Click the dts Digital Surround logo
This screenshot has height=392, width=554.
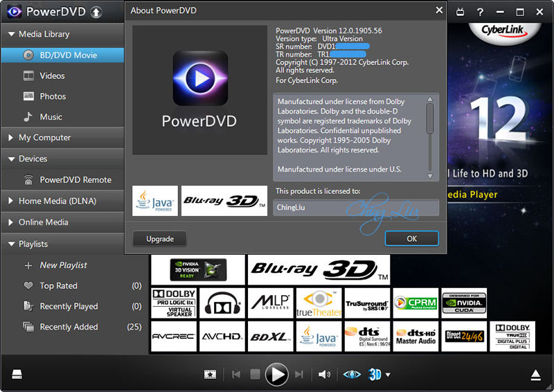point(368,337)
